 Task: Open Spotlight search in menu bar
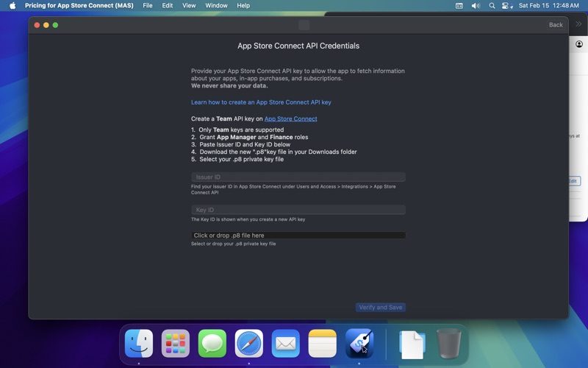click(x=492, y=6)
